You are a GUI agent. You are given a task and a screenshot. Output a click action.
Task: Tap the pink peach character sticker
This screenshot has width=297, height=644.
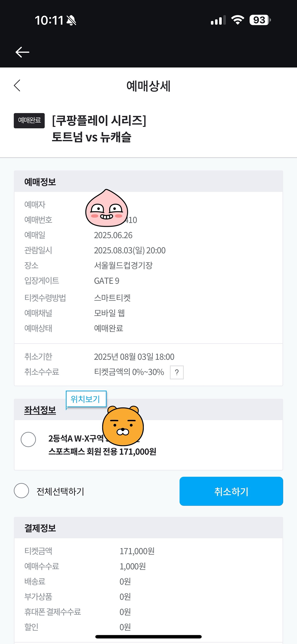107,208
